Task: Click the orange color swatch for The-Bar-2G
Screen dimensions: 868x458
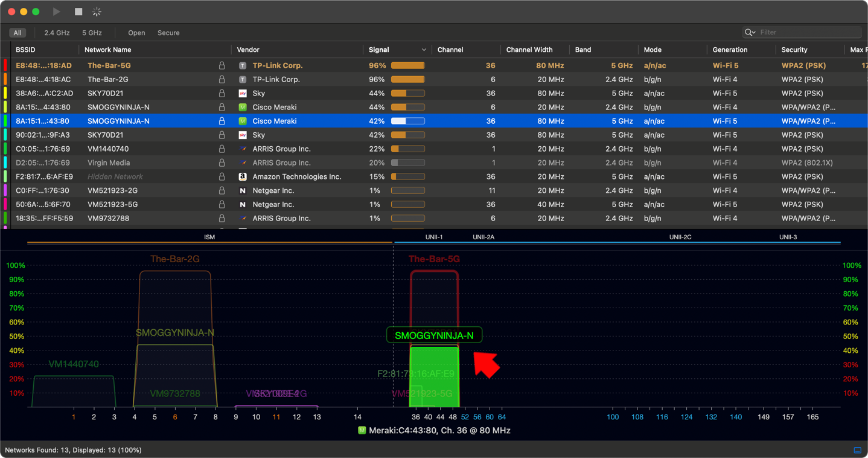Action: pos(5,79)
